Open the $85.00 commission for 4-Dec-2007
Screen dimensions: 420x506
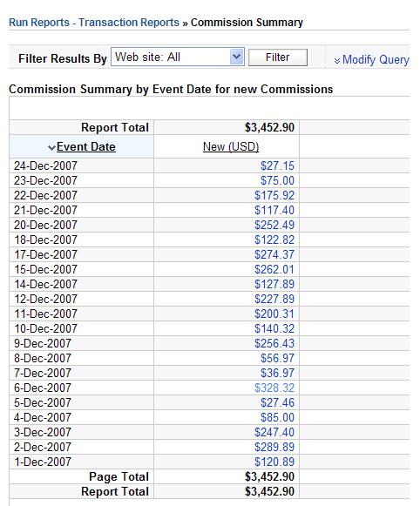277,417
